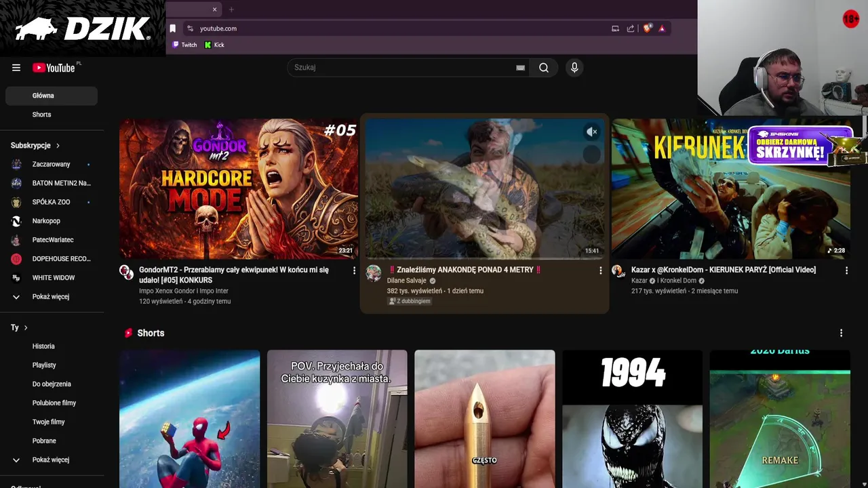Open the Impo Xenox Gondor channel link
Screen dimensions: 868x488
(184, 291)
